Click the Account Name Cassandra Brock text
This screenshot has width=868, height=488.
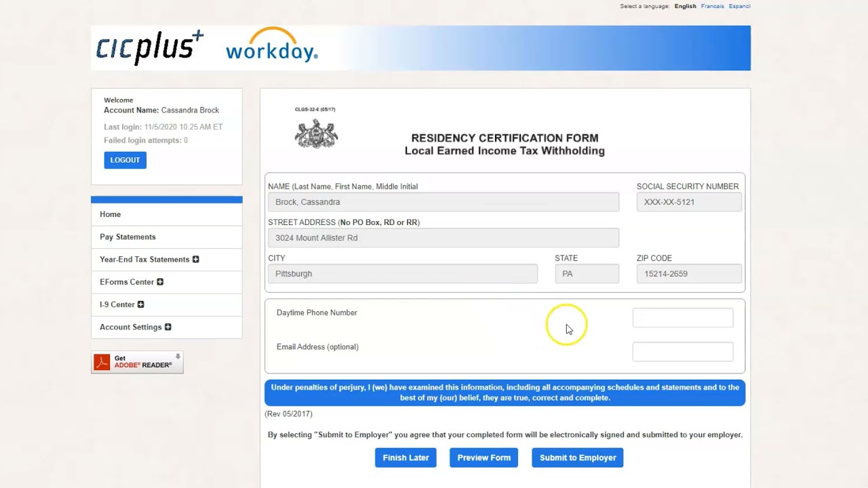tap(161, 110)
